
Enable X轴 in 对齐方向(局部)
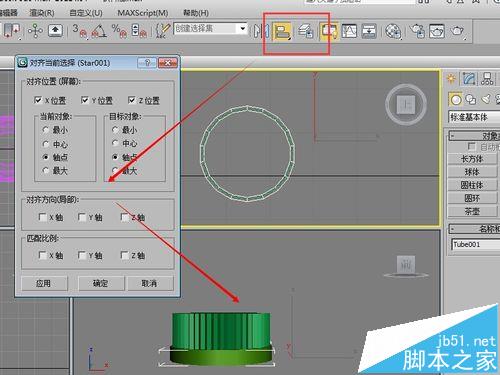click(43, 217)
